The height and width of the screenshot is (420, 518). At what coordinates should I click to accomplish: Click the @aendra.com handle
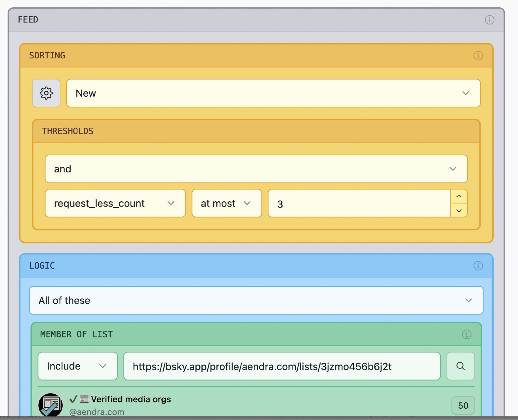(x=97, y=412)
